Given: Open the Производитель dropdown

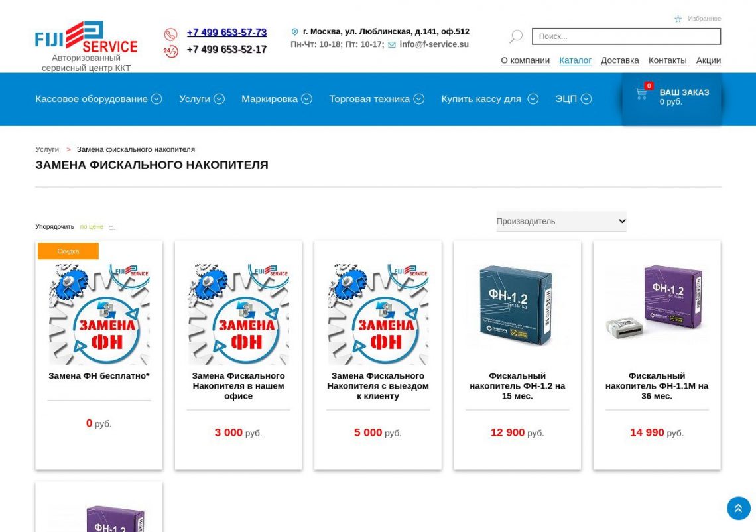Looking at the screenshot, I should click(x=561, y=221).
